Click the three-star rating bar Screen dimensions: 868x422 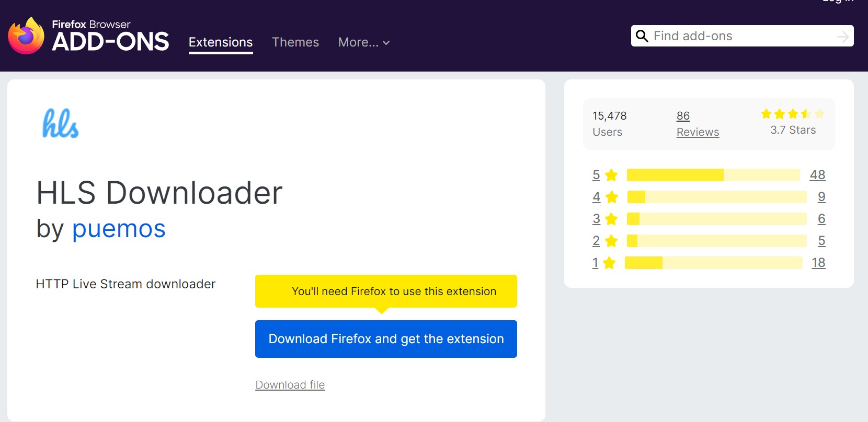point(717,219)
